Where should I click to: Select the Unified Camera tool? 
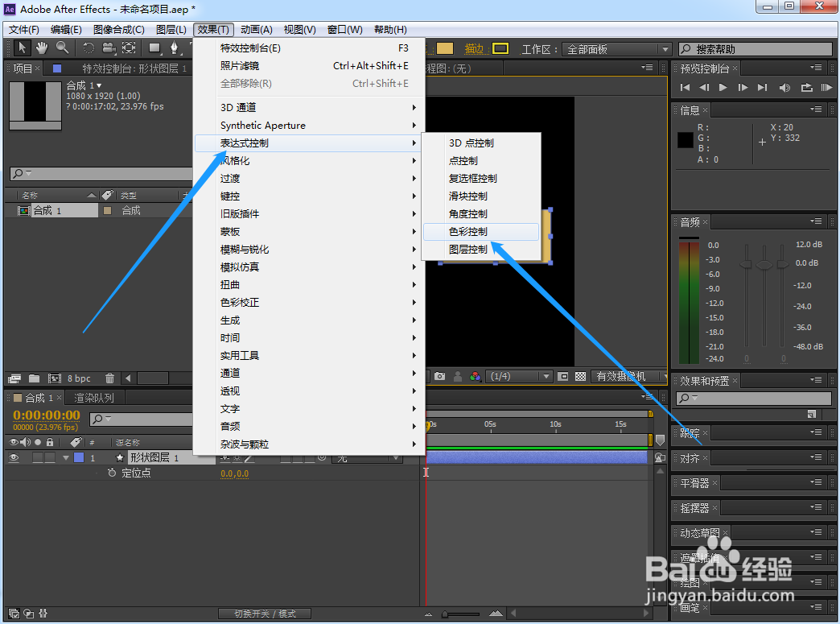[108, 48]
